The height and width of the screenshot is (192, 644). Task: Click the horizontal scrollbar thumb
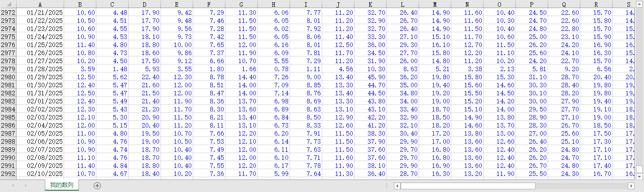468,186
